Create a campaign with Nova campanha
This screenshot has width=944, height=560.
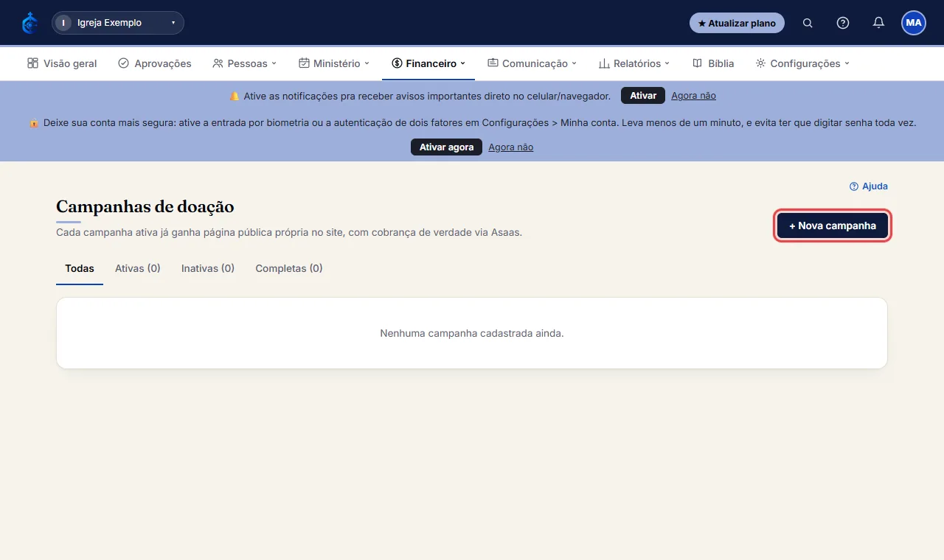[833, 225]
